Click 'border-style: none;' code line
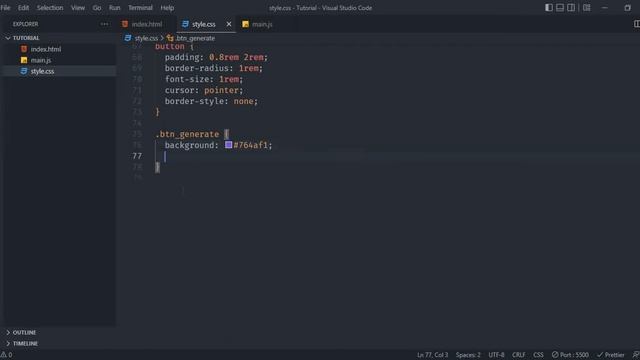 click(211, 101)
